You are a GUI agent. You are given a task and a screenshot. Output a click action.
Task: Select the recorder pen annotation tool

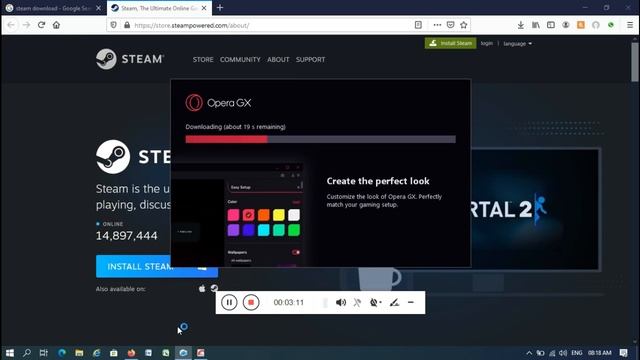[394, 302]
